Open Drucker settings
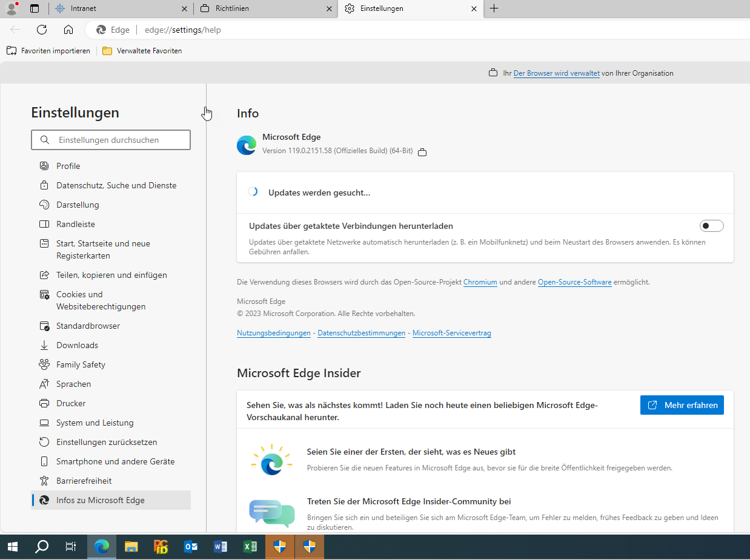The width and height of the screenshot is (750, 560). 111,403
